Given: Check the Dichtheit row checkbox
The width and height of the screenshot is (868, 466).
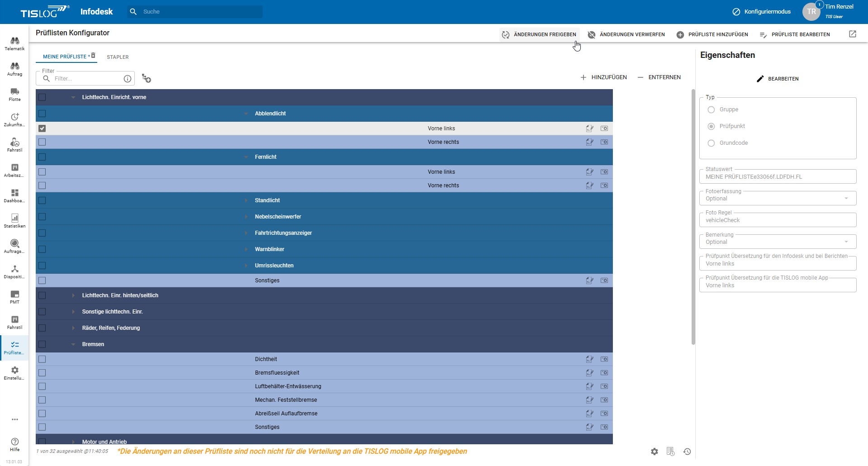Looking at the screenshot, I should (42, 359).
